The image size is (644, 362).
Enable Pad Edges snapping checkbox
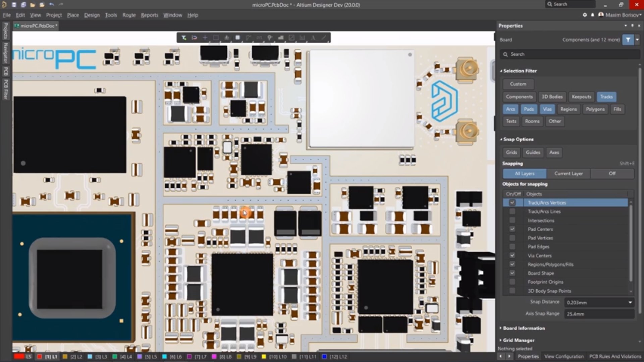click(x=512, y=246)
